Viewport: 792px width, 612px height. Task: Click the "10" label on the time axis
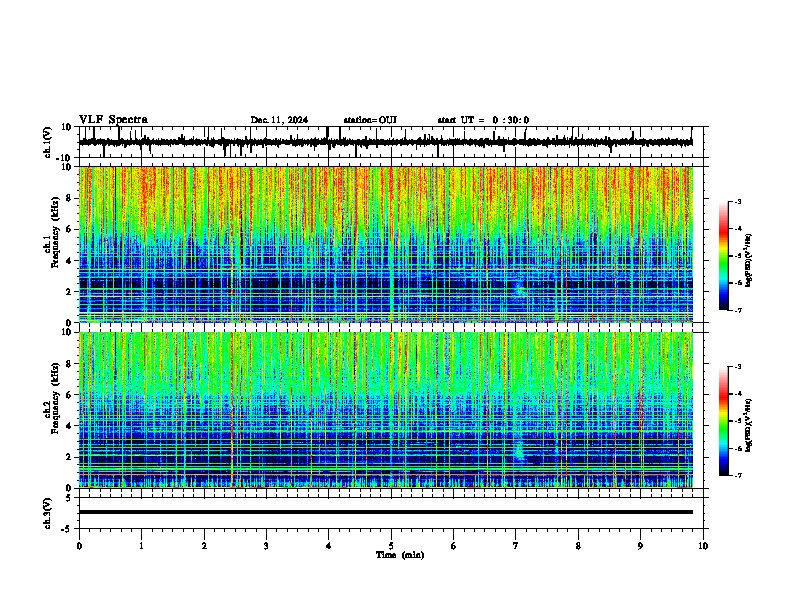(703, 546)
